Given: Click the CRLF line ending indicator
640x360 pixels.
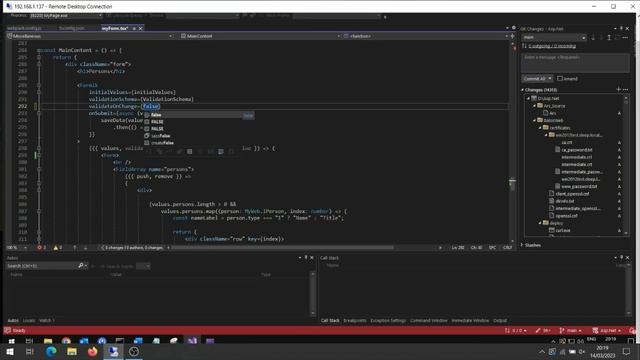Looking at the screenshot, I should tap(507, 248).
